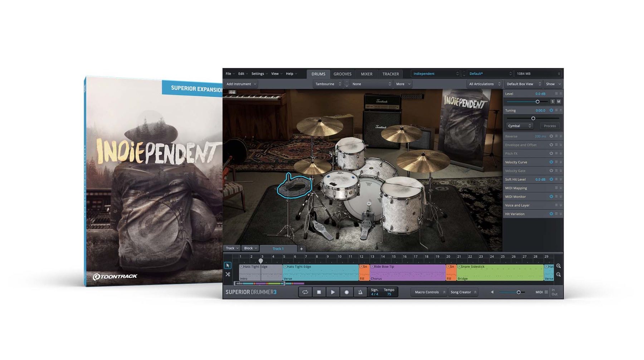Expand the Velocity Curve section

[x=561, y=162]
